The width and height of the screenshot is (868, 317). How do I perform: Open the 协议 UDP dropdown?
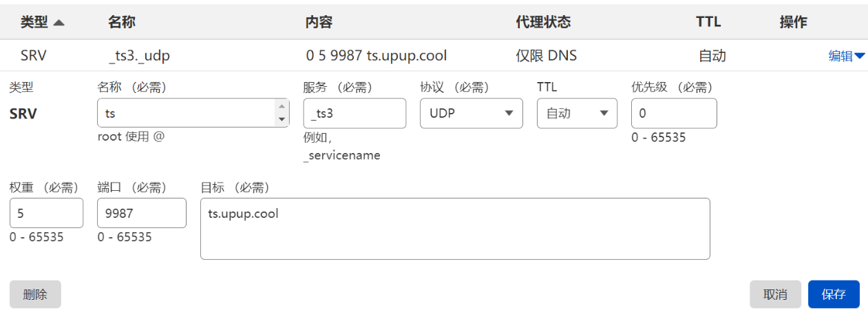(471, 114)
